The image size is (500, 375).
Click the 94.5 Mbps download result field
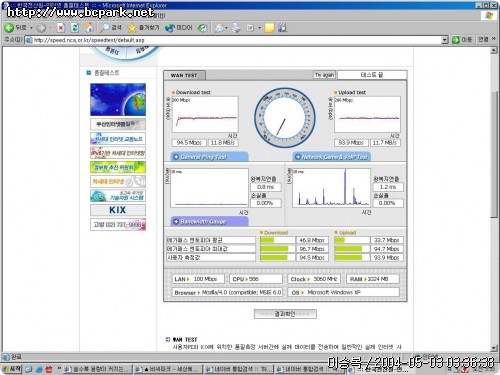click(x=189, y=143)
